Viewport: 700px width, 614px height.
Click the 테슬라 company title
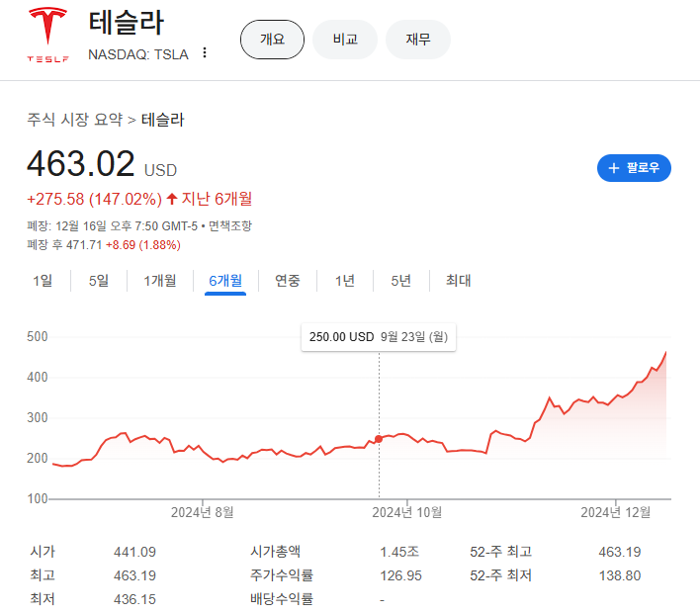coord(127,23)
